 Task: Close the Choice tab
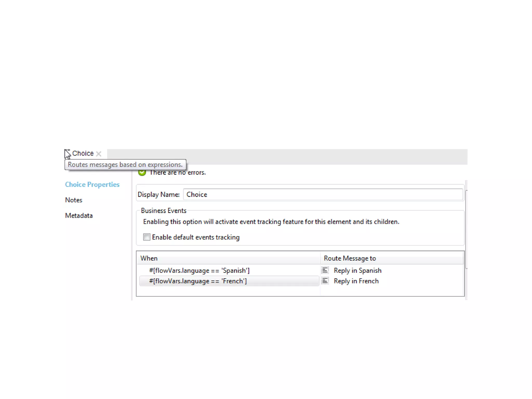pos(99,154)
